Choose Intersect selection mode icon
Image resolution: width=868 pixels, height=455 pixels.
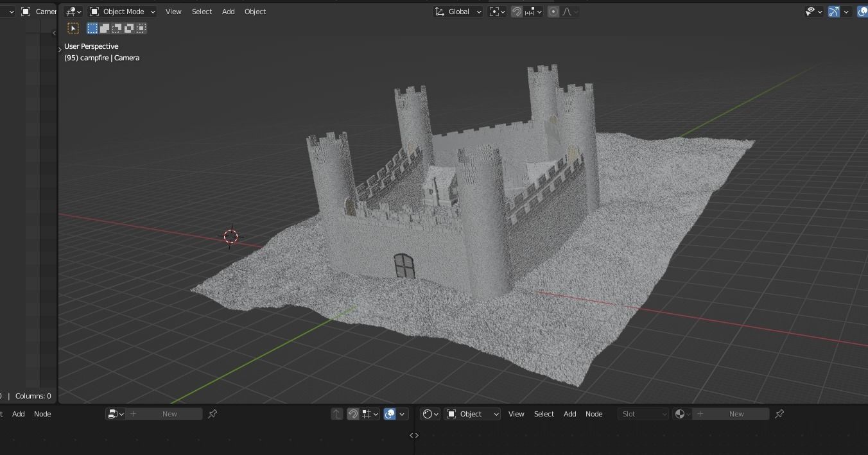click(x=141, y=28)
